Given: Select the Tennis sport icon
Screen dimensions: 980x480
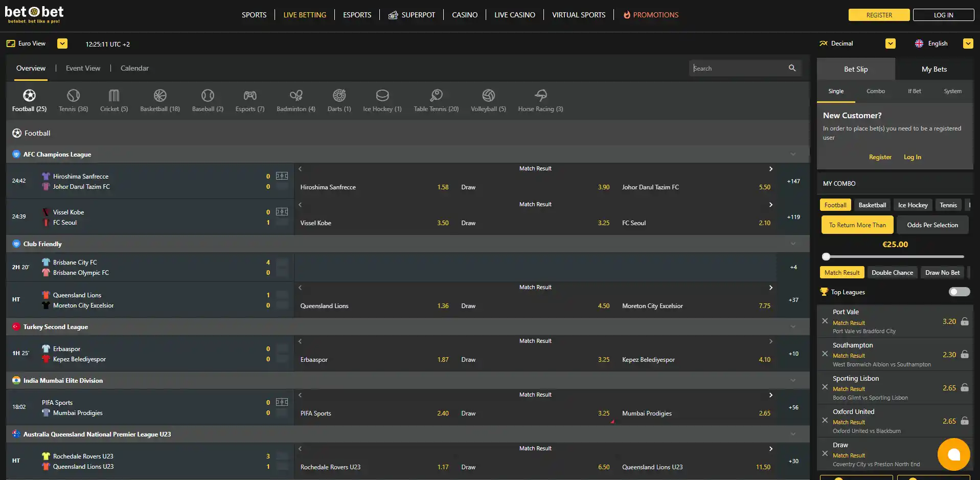Looking at the screenshot, I should [73, 95].
